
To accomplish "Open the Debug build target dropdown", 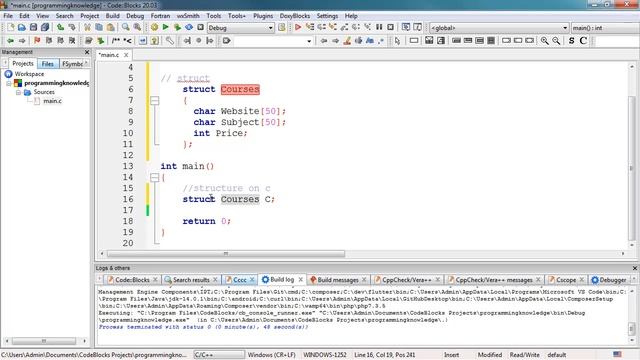I will point(240,28).
